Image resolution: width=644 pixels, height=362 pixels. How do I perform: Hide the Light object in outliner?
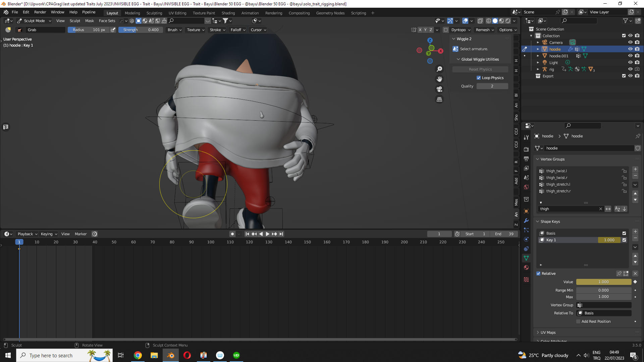tap(630, 63)
